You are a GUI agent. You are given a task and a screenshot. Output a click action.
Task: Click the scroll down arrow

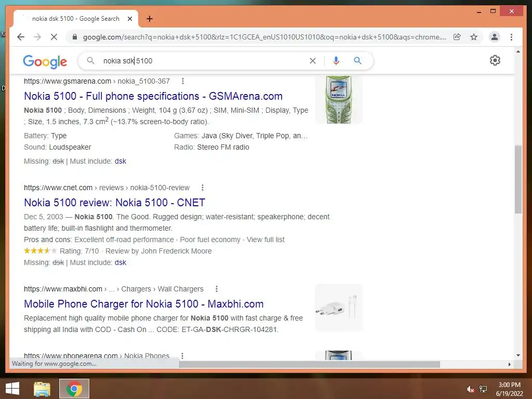pos(518,355)
